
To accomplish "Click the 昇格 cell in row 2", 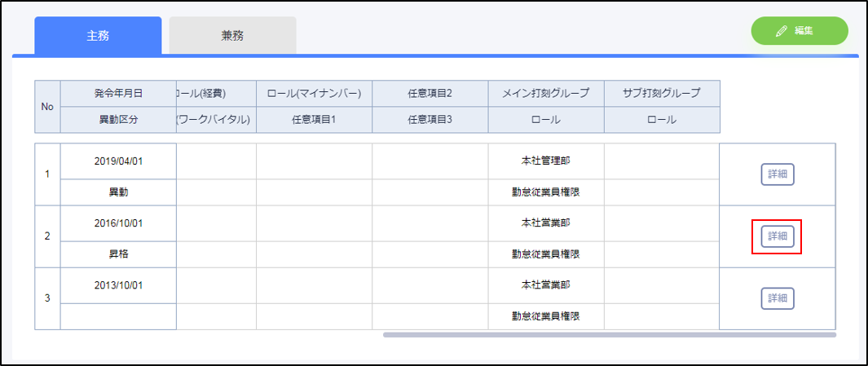I will (118, 254).
